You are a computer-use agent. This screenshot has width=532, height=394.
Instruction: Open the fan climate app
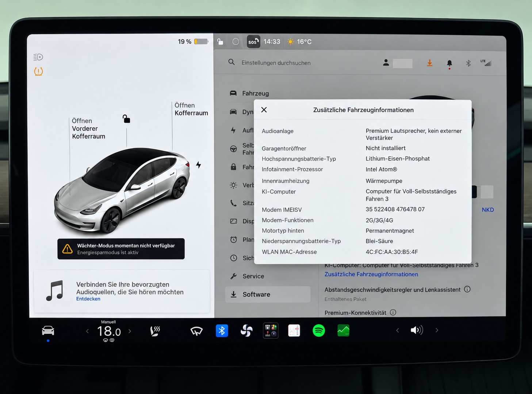(246, 331)
